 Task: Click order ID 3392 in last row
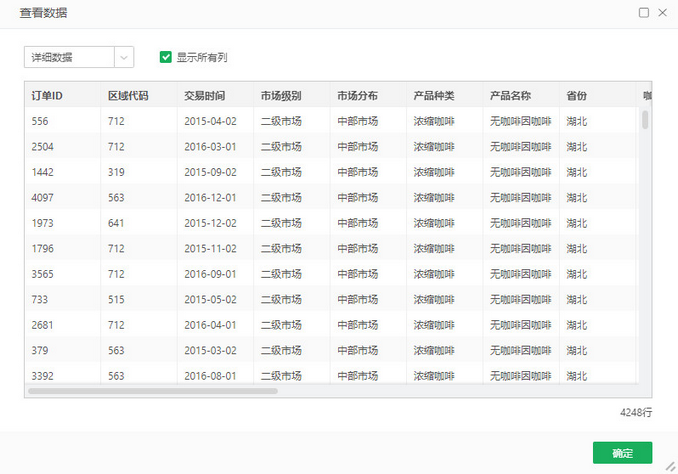pos(43,376)
